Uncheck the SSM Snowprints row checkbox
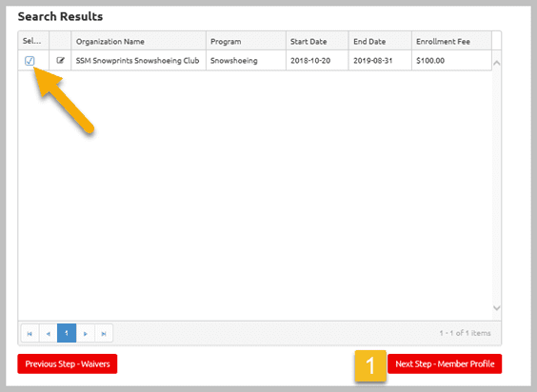Viewport: 537px width, 392px height. coord(30,61)
